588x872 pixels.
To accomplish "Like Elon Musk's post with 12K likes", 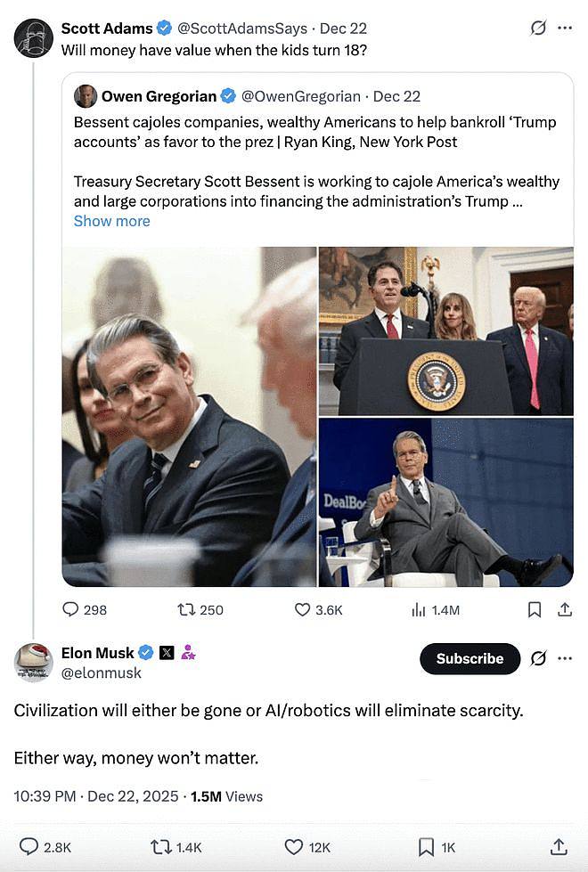I will [x=293, y=846].
